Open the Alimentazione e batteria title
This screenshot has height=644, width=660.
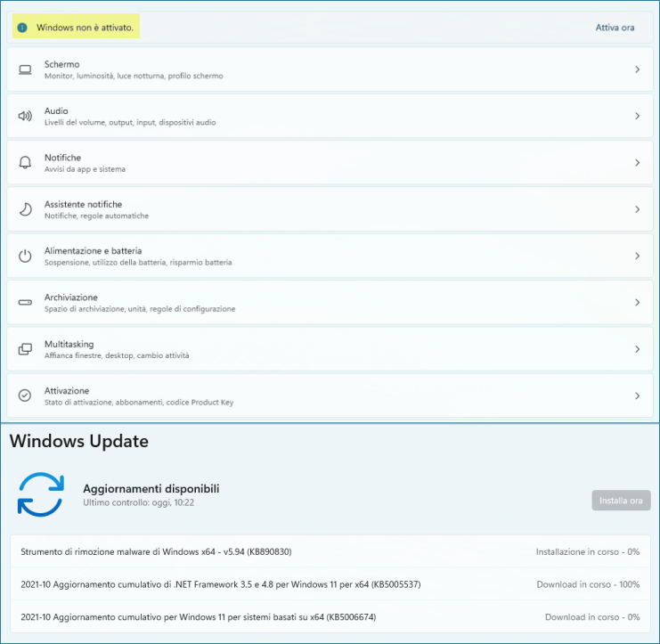tap(93, 251)
